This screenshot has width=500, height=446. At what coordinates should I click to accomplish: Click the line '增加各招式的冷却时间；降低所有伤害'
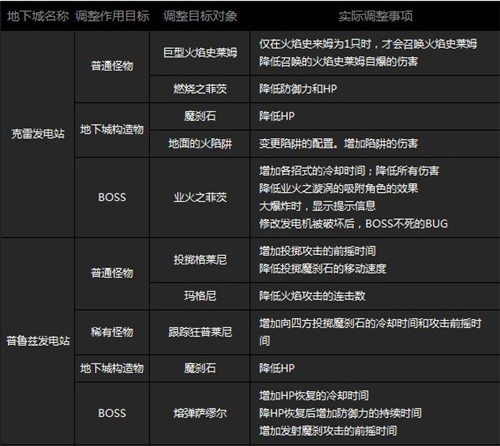[349, 171]
